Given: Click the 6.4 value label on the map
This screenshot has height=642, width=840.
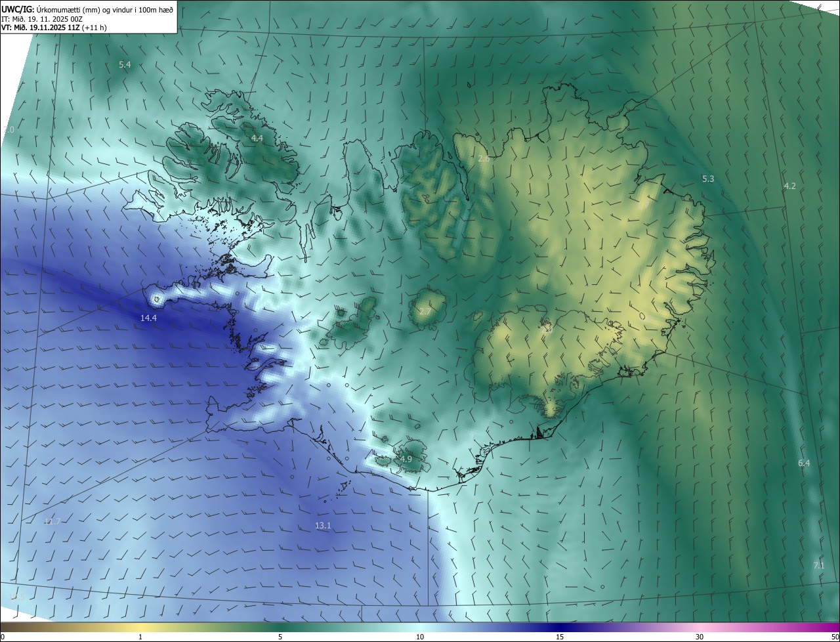Looking at the screenshot, I should click(x=804, y=463).
